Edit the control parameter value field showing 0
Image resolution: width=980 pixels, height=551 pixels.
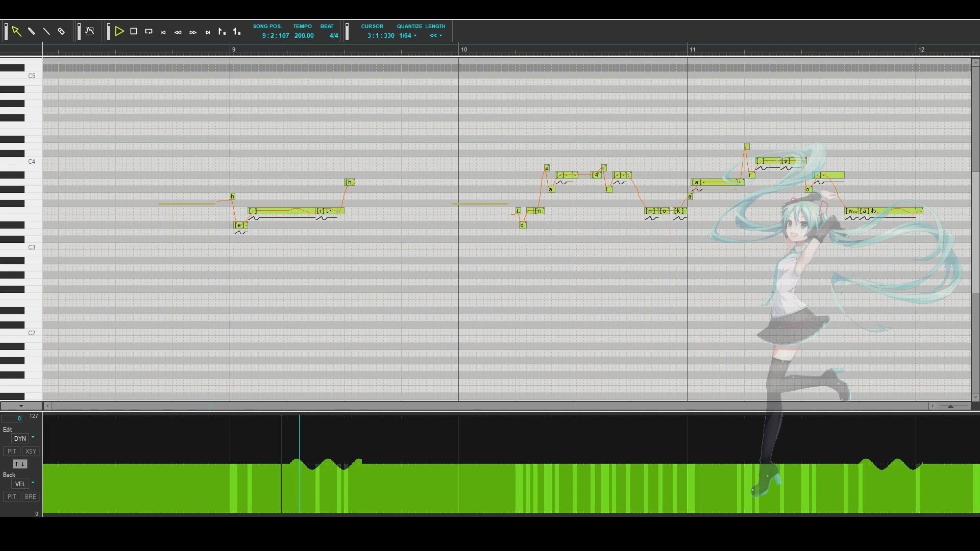[x=12, y=419]
